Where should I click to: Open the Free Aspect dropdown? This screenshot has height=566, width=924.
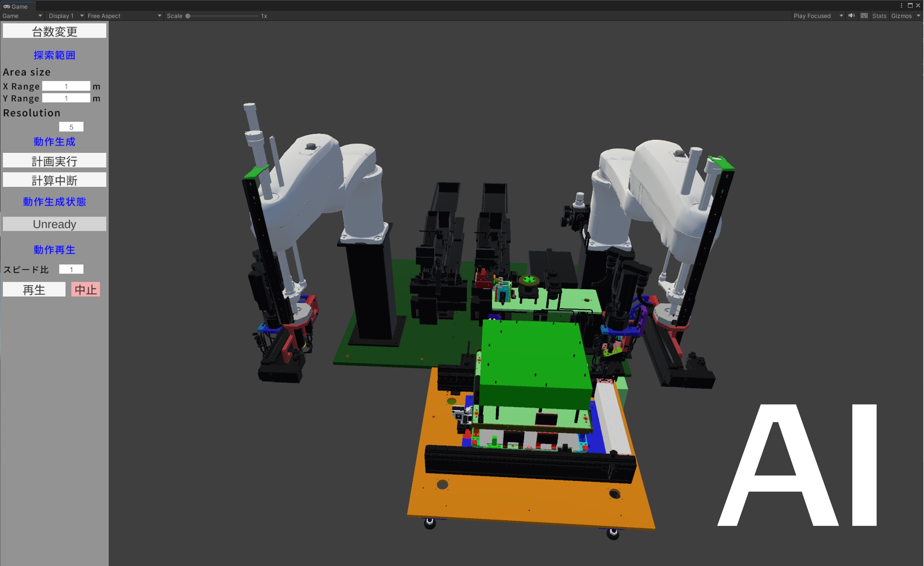click(124, 16)
